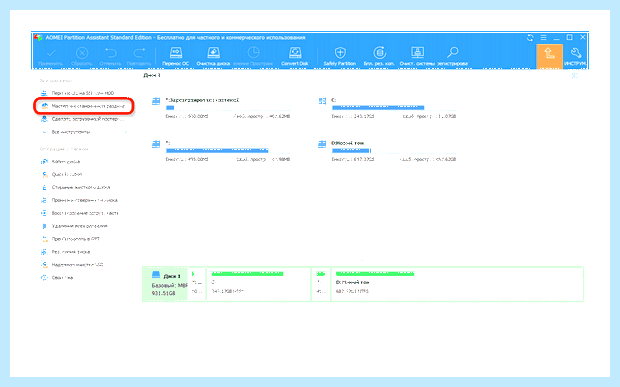The width and height of the screenshot is (620, 387).
Task: Click the refresh icon in the title bar
Action: pos(530,38)
